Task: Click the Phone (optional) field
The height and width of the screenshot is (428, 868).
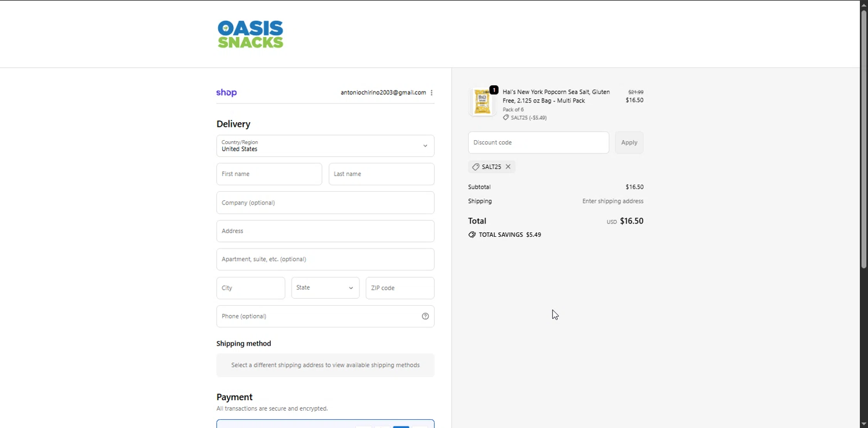Action: point(325,316)
